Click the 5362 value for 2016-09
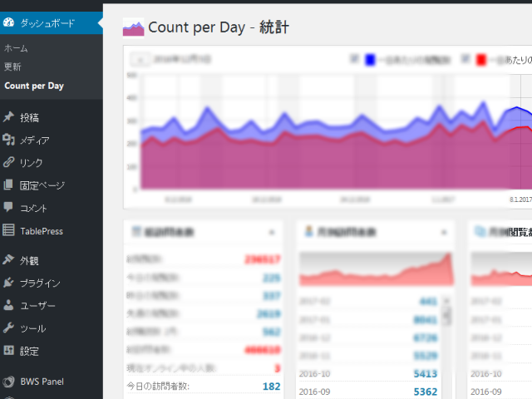The width and height of the screenshot is (532, 399). tap(426, 392)
